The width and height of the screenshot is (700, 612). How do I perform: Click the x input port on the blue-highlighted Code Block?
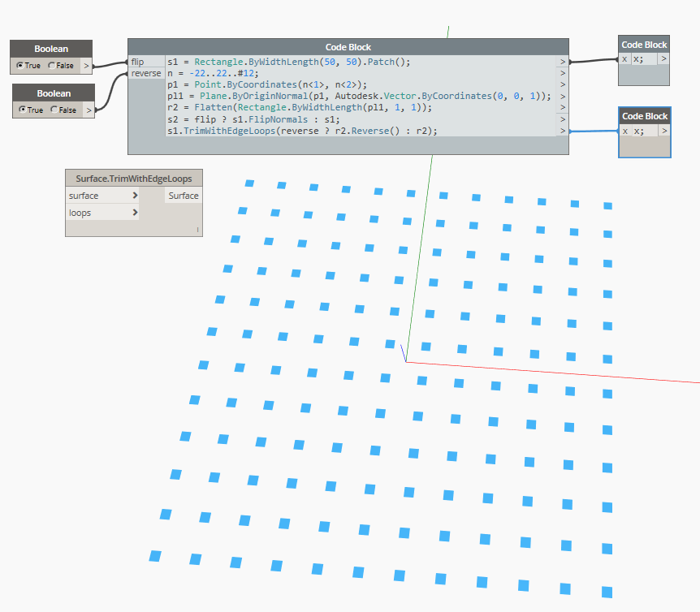624,130
